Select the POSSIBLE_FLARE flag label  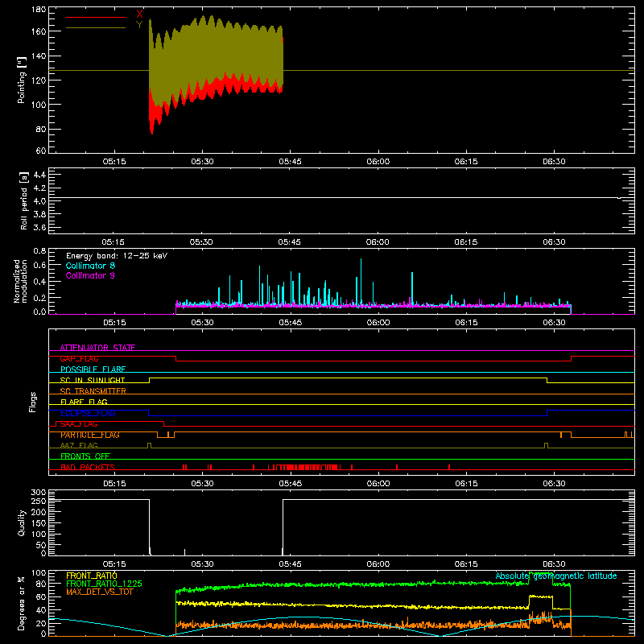(x=93, y=369)
